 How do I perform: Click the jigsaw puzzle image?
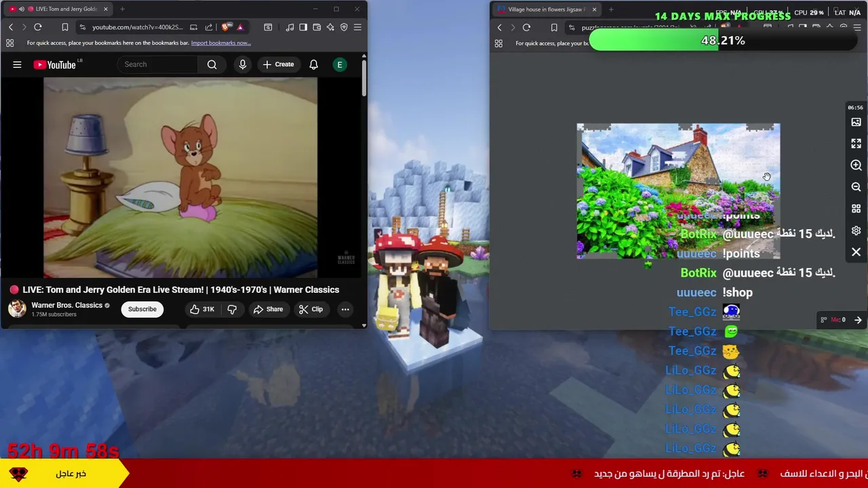tap(678, 191)
